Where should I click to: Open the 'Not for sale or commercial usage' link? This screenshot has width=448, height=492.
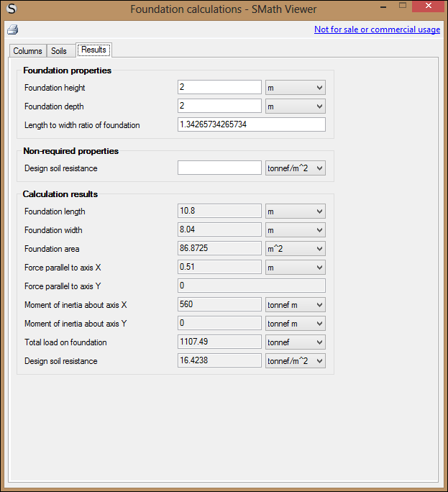click(377, 29)
